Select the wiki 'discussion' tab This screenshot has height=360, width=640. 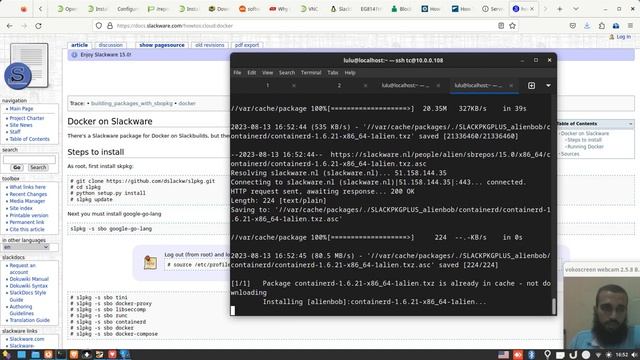(110, 45)
